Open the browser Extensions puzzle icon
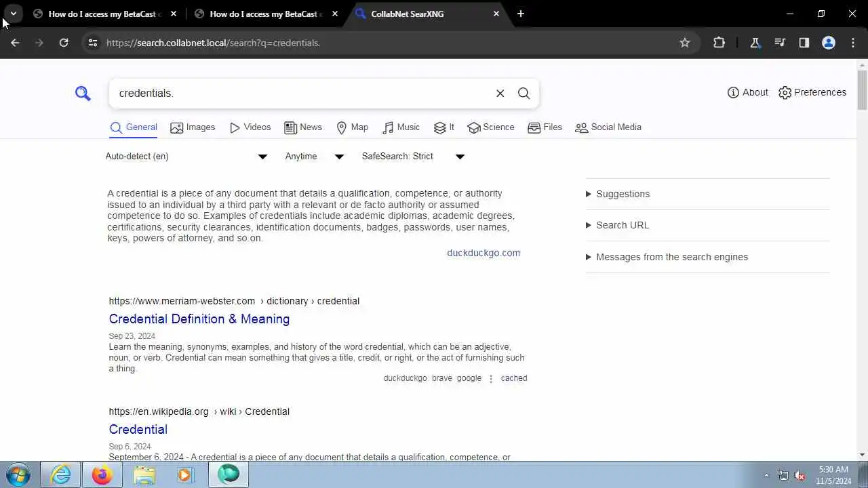Screen dimensions: 868x488 (x=719, y=43)
